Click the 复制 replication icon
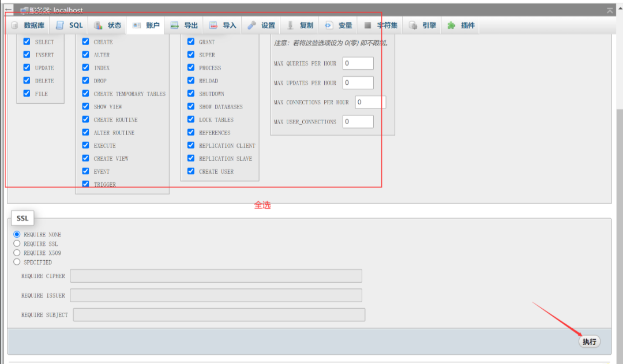Screen dimensions: 623x364 click(290, 25)
